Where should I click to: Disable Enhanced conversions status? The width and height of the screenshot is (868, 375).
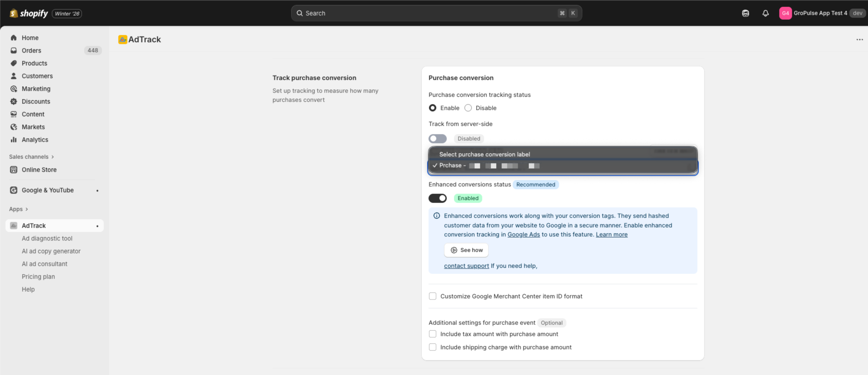coord(438,198)
